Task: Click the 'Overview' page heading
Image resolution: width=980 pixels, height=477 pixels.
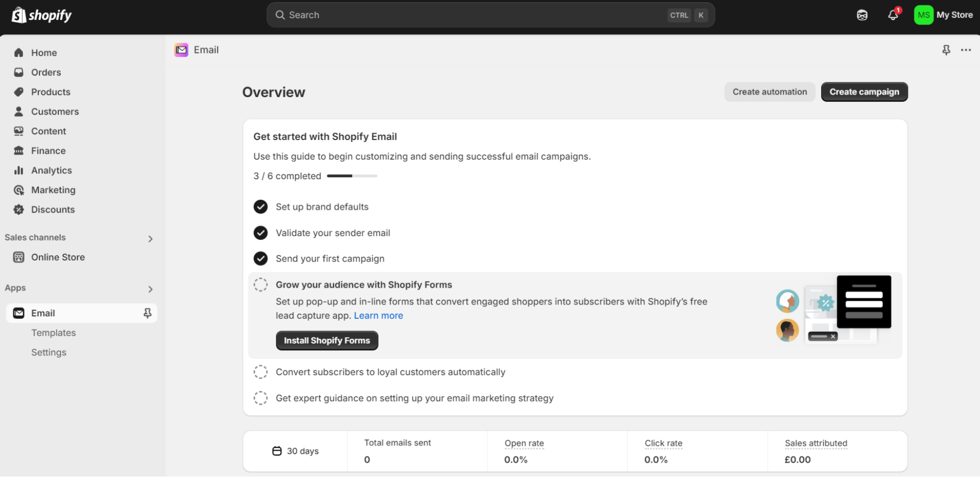Action: click(274, 92)
